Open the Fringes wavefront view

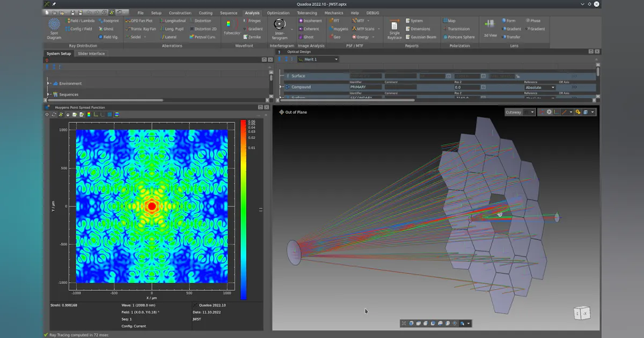(252, 20)
